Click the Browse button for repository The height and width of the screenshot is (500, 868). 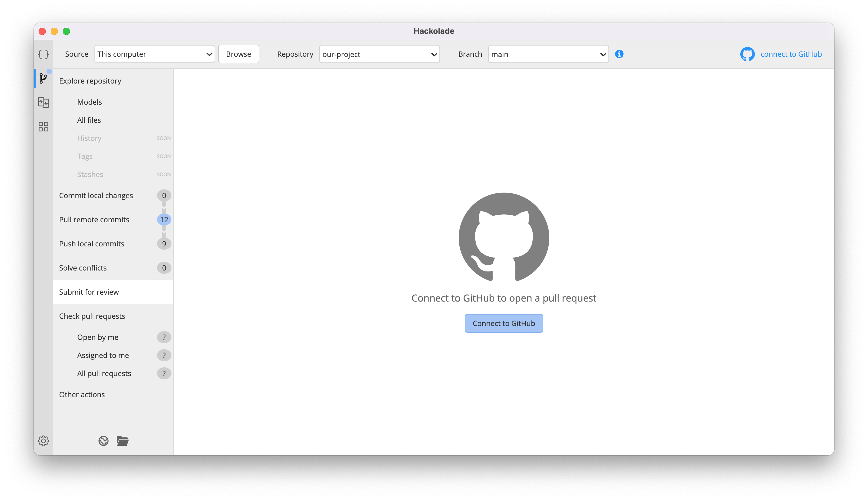click(238, 54)
